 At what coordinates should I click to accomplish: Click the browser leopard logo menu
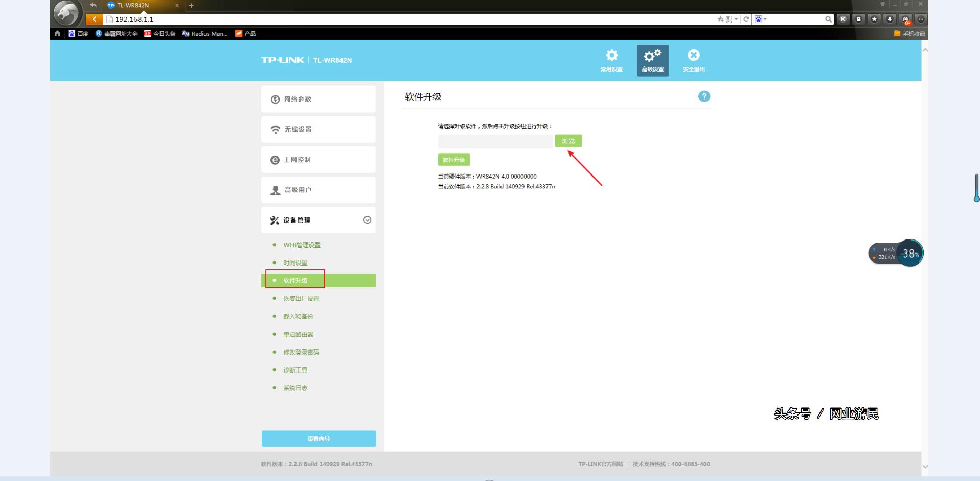(x=67, y=14)
